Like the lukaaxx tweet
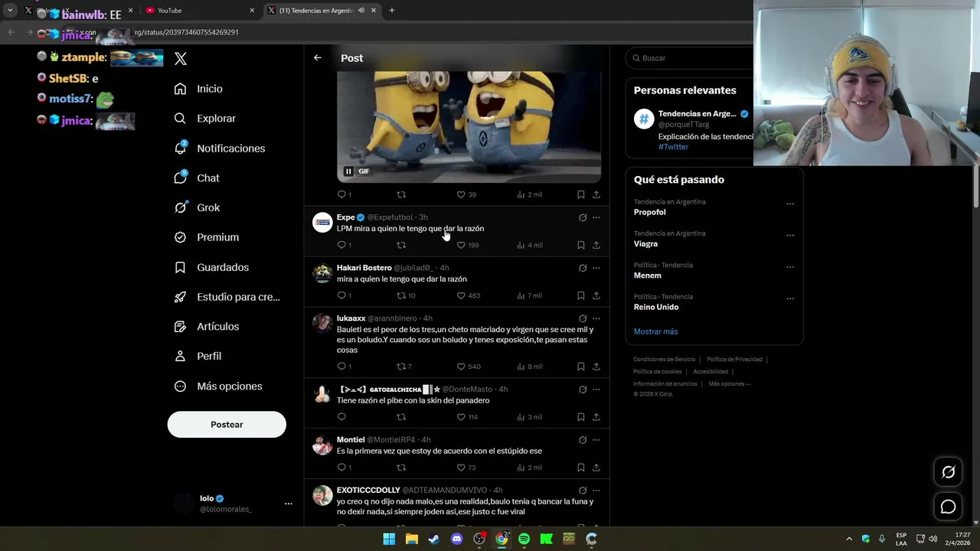Viewport: 980px width, 551px height. 461,367
